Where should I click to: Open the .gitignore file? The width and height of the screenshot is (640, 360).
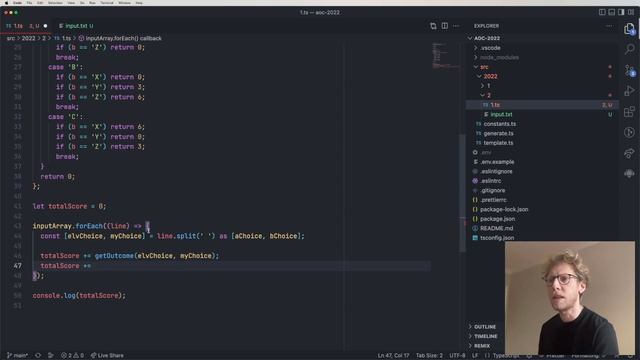coord(492,190)
